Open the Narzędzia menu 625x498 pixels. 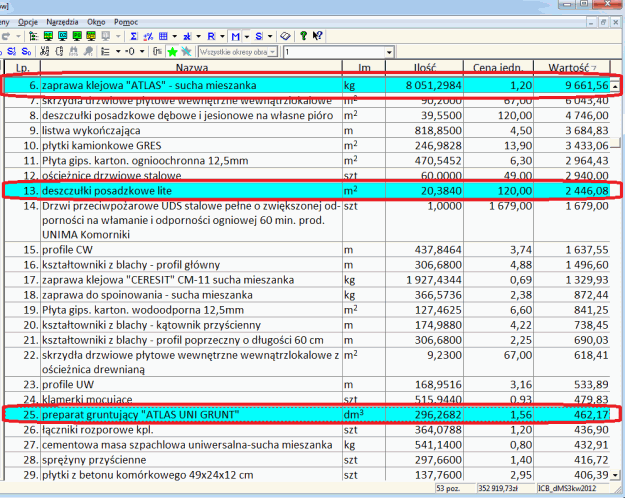point(62,21)
